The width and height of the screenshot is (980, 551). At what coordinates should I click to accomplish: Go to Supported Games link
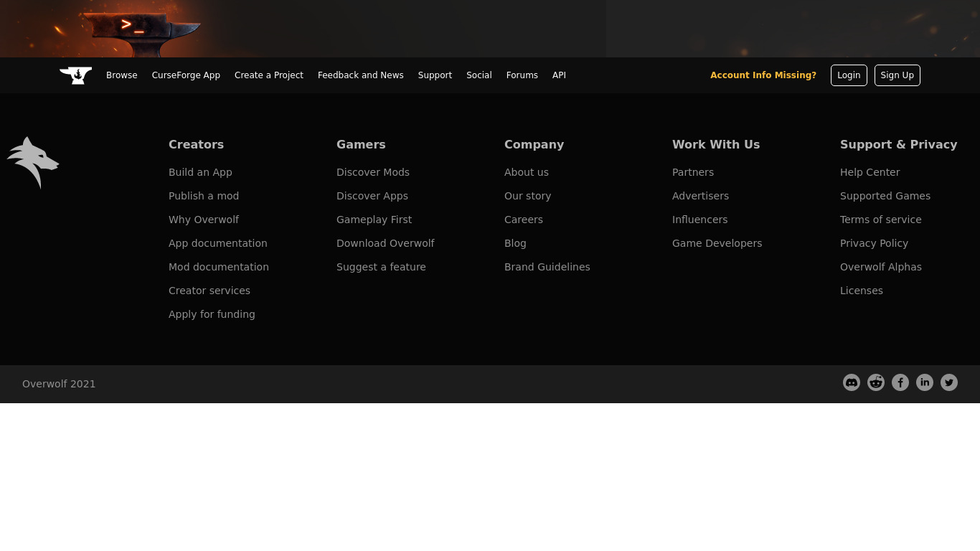tap(885, 196)
